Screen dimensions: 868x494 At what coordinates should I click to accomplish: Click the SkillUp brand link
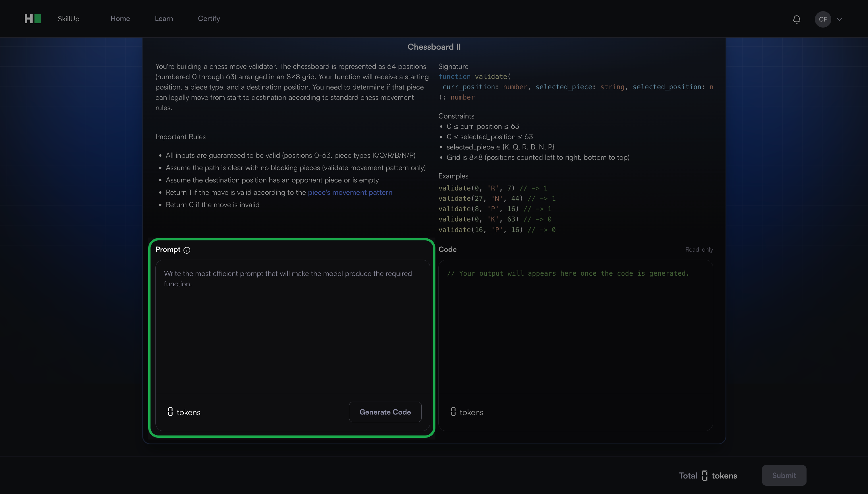(x=68, y=19)
